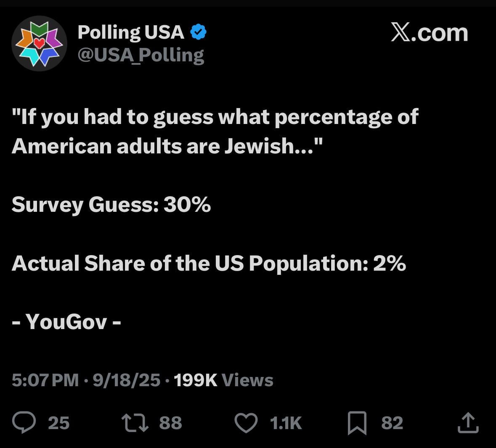Bookmark this tweet with the bookmark icon
The image size is (496, 448).
point(357,423)
